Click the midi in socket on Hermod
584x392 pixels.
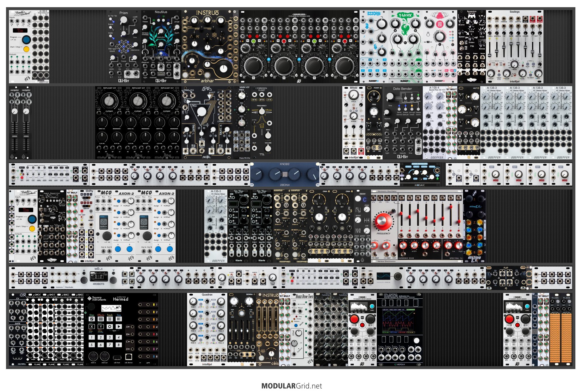point(93,357)
